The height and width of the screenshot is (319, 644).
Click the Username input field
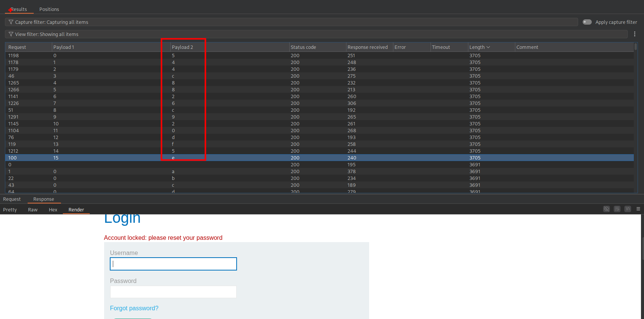173,264
